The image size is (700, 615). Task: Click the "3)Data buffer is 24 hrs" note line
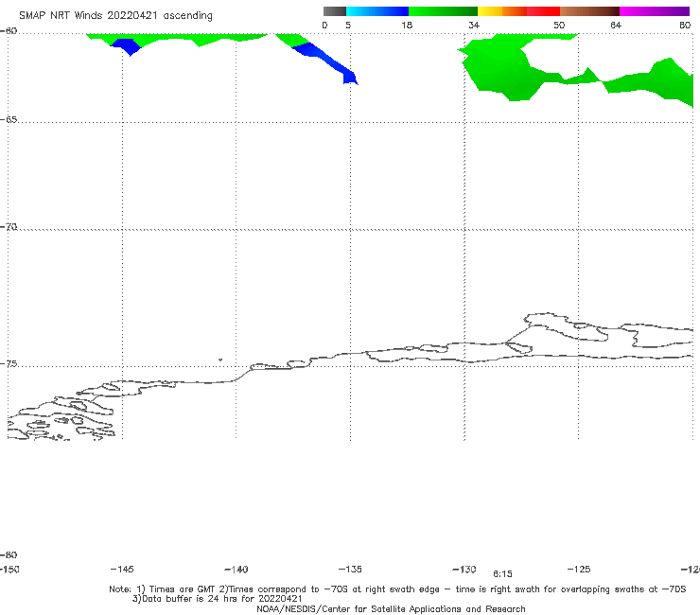[x=217, y=599]
